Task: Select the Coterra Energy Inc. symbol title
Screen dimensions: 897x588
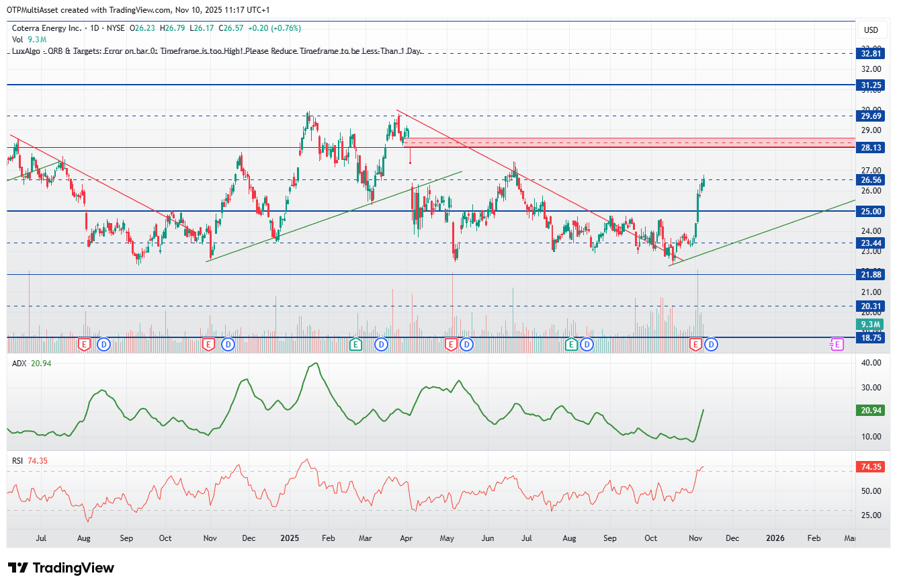Action: (x=47, y=28)
